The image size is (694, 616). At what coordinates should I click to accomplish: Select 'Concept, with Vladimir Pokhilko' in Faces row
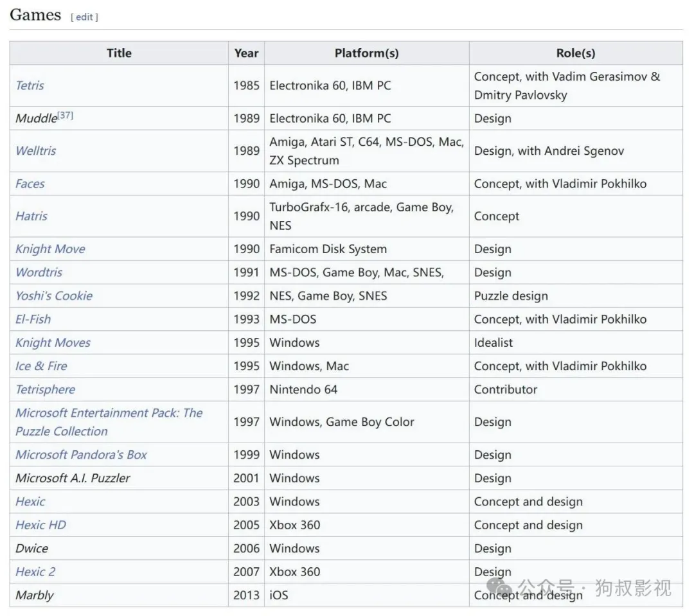pos(560,184)
